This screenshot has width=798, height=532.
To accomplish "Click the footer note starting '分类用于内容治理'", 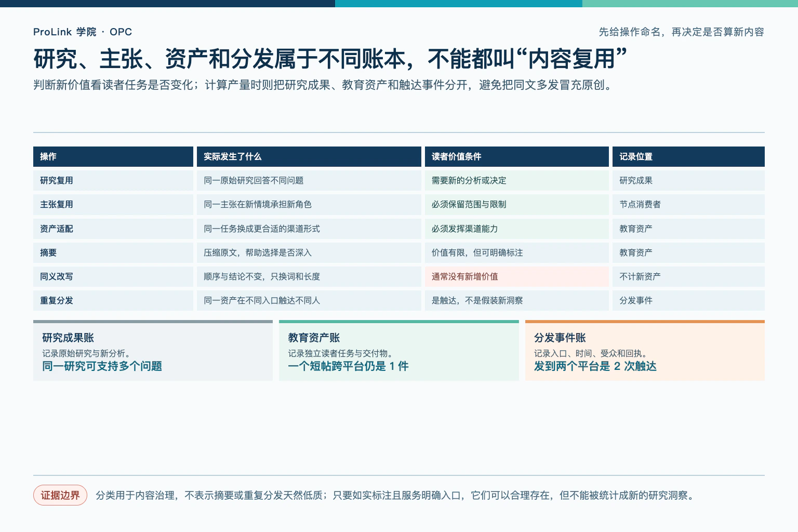I will (395, 495).
